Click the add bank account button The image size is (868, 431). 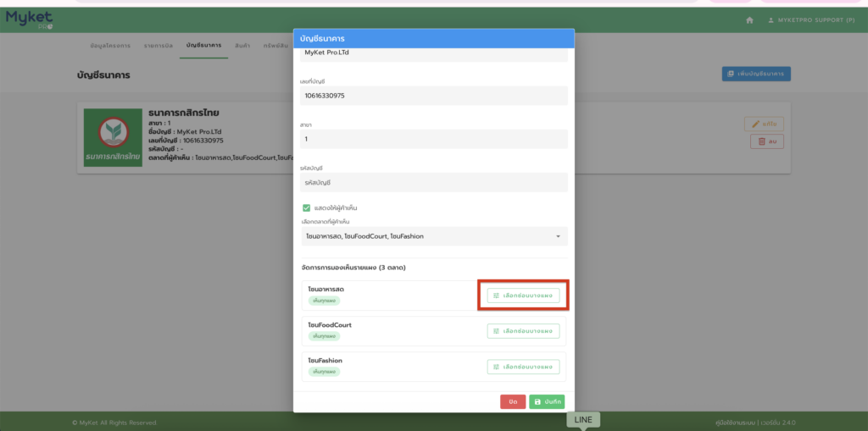[756, 75]
